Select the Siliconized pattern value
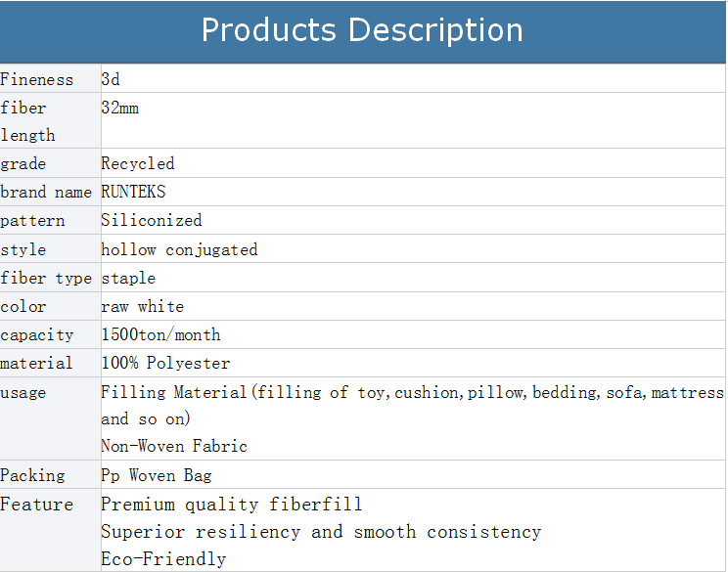Image resolution: width=728 pixels, height=572 pixels. point(152,221)
